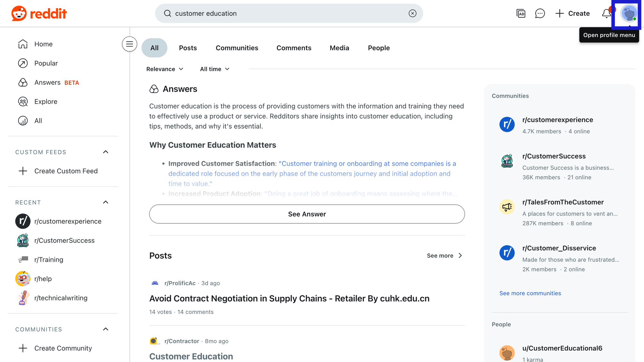Switch to the People tab
The height and width of the screenshot is (362, 644).
379,48
